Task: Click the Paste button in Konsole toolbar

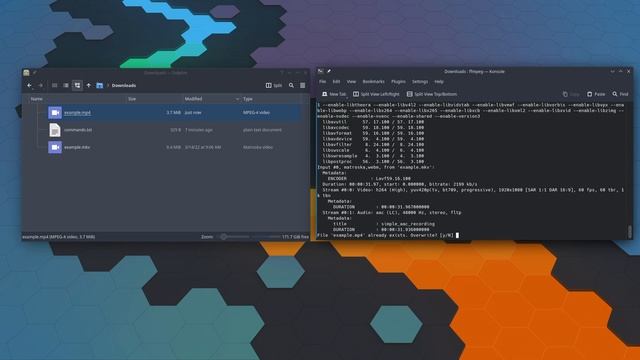Action: pos(596,94)
